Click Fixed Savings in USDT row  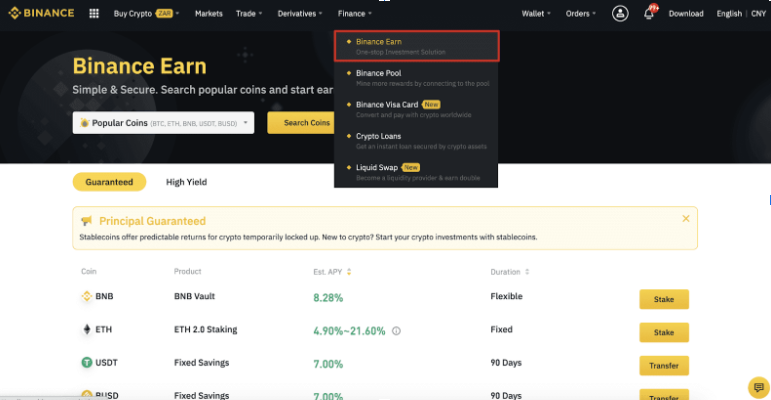pyautogui.click(x=202, y=363)
